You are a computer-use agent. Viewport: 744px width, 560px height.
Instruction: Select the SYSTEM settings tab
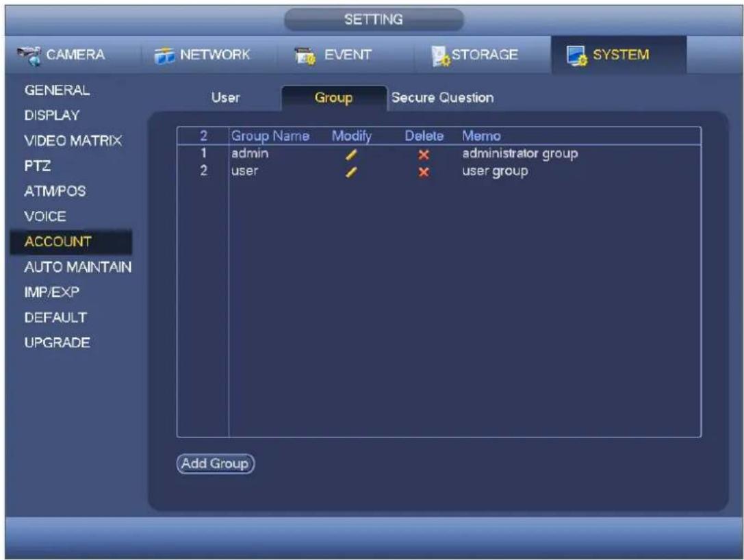(x=619, y=55)
